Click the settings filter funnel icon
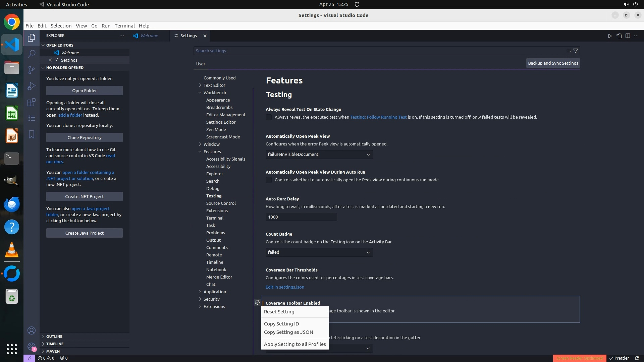 (x=576, y=51)
